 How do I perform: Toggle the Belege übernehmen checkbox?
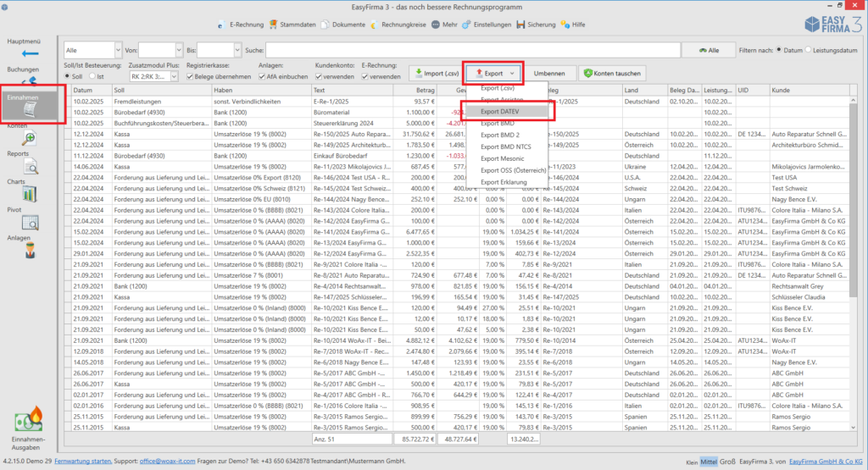point(190,77)
